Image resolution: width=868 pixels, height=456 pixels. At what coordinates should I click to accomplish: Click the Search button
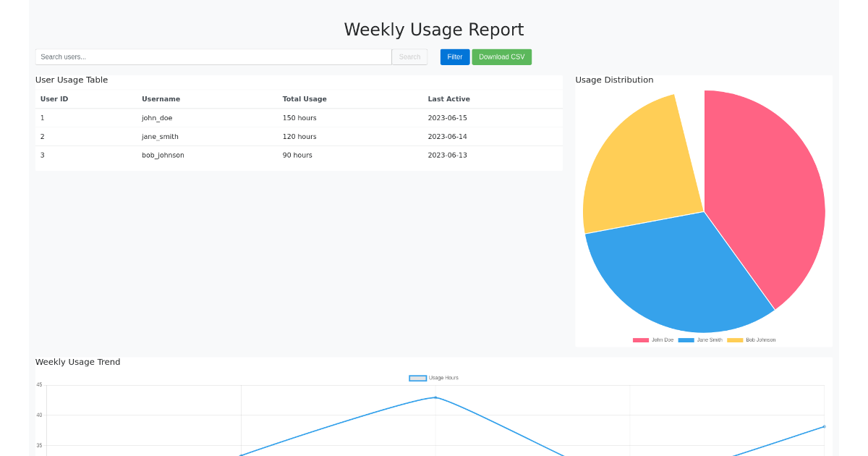(x=409, y=57)
